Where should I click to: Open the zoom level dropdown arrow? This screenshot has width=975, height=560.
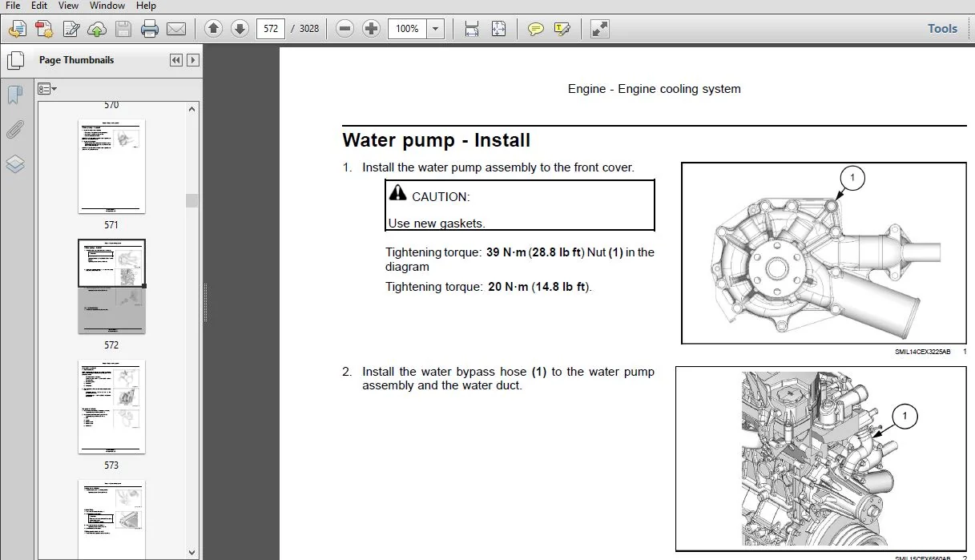tap(435, 29)
